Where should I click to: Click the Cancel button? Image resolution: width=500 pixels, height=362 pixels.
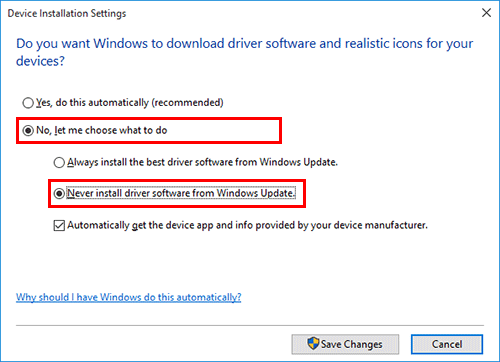point(447,344)
